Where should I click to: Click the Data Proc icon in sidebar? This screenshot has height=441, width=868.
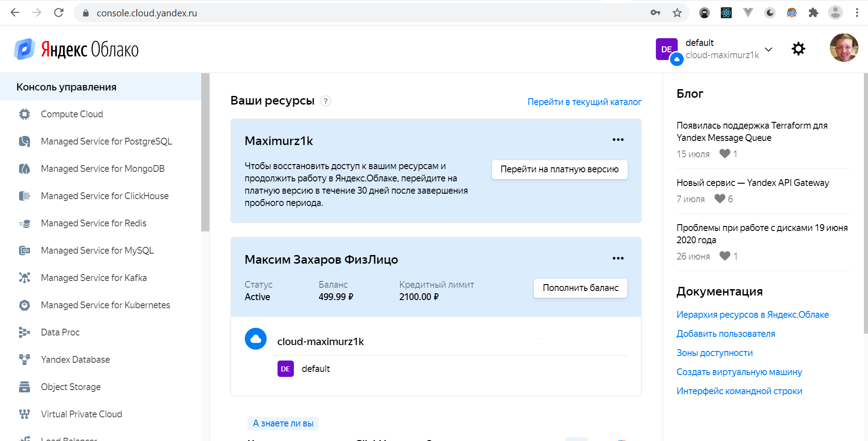[25, 332]
